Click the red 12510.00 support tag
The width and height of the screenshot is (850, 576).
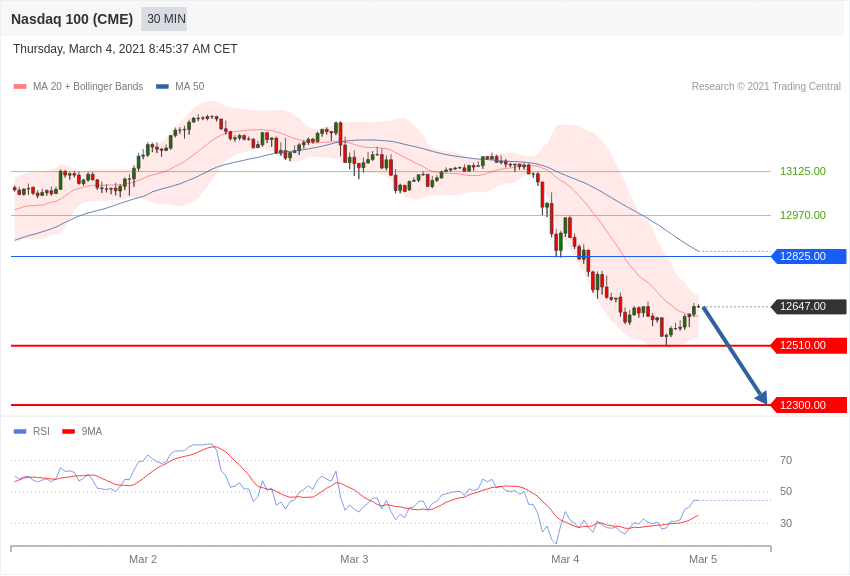(x=809, y=346)
